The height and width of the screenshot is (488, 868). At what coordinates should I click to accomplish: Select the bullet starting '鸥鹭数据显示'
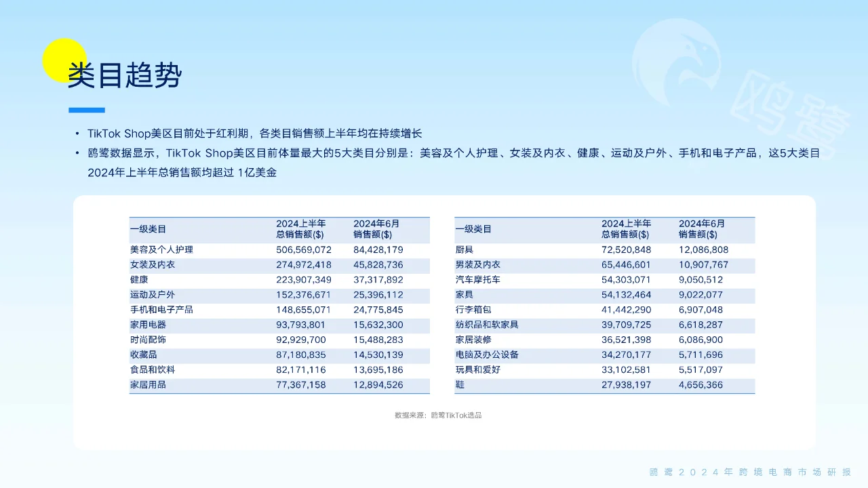click(454, 163)
